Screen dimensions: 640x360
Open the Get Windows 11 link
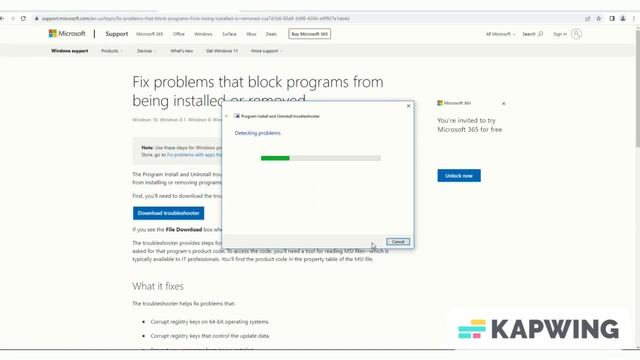tap(222, 51)
